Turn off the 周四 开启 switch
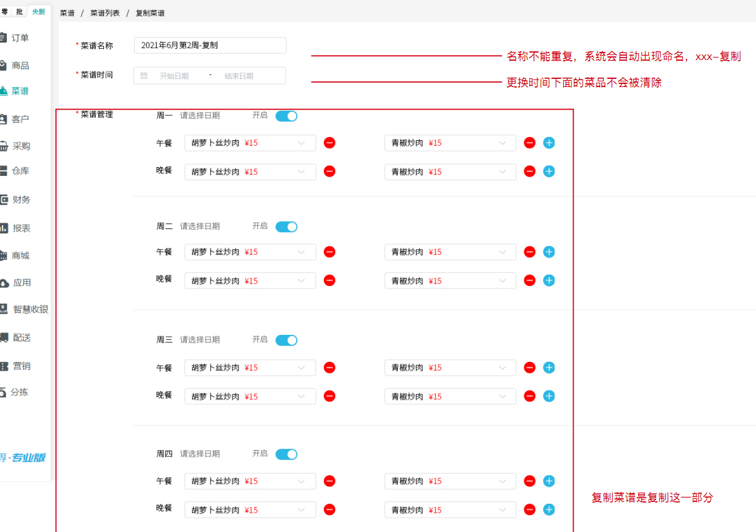This screenshot has height=532, width=756. 286,454
